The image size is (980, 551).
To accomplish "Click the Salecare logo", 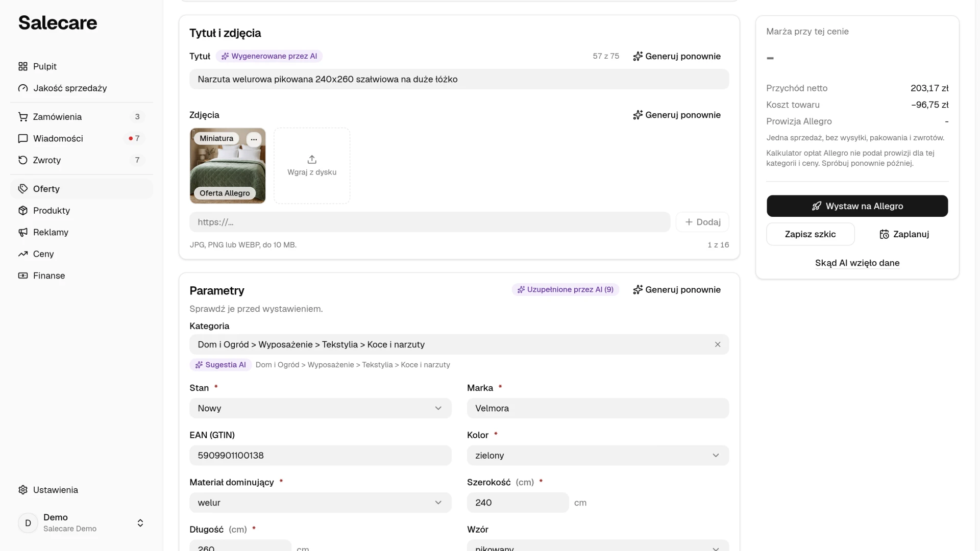I will (58, 23).
